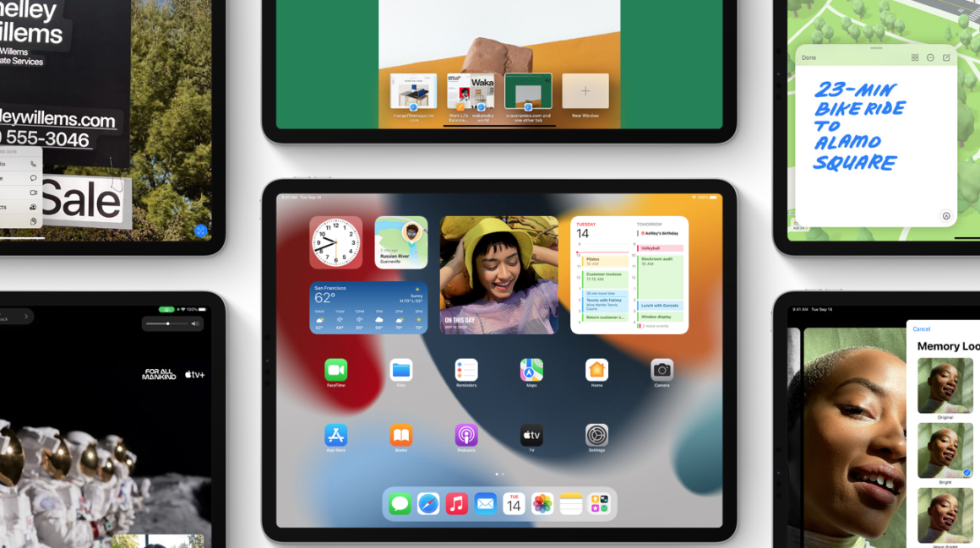The image size is (980, 548).
Task: Open the Settings gear app
Action: [x=596, y=435]
